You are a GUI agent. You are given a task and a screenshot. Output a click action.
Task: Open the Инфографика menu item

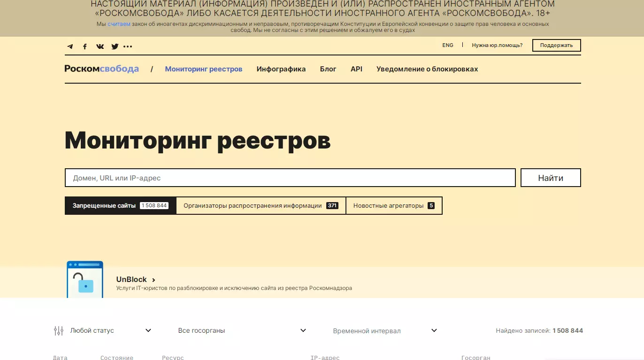click(281, 69)
